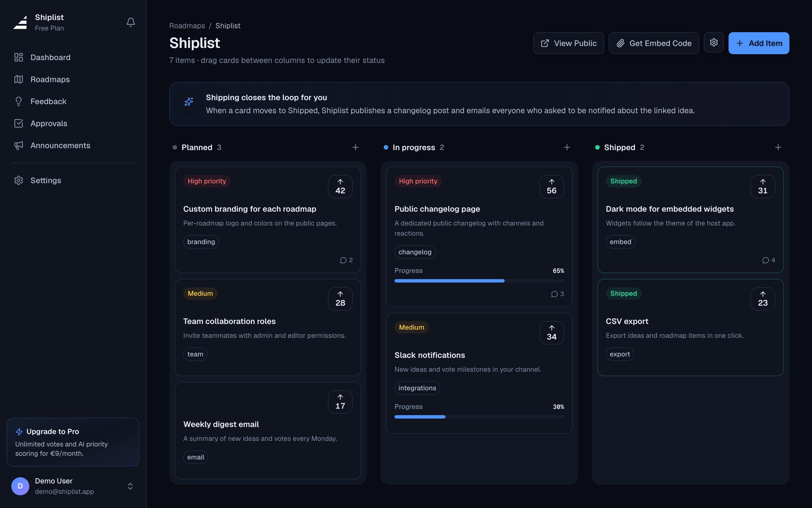
Task: Click Public changelog 65% progress bar
Action: pyautogui.click(x=479, y=281)
